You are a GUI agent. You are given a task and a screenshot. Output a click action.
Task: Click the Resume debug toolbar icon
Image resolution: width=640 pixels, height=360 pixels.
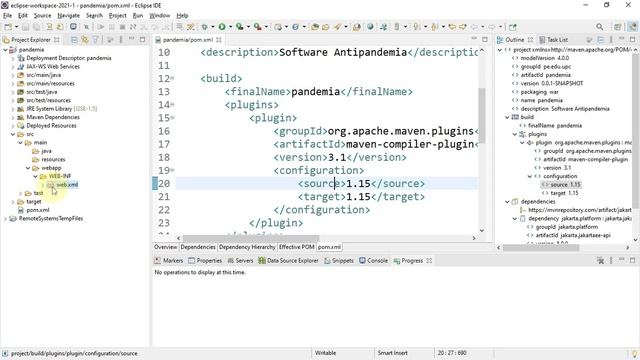pyautogui.click(x=101, y=27)
